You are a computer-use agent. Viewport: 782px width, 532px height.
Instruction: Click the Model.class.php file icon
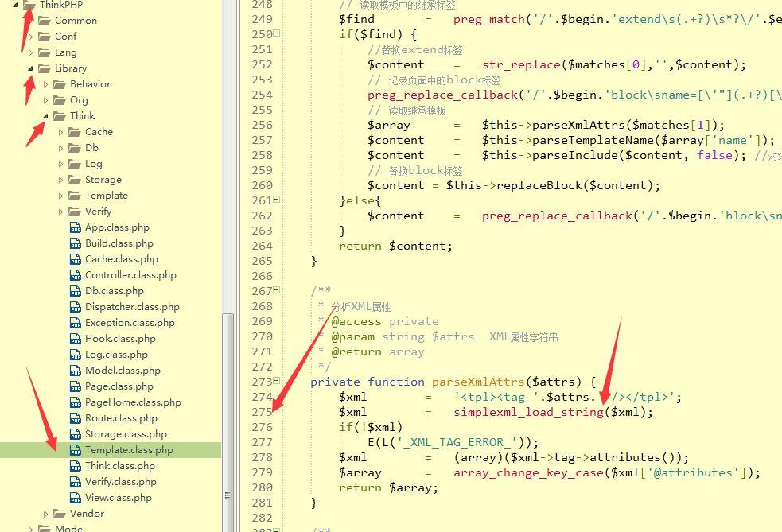point(75,371)
